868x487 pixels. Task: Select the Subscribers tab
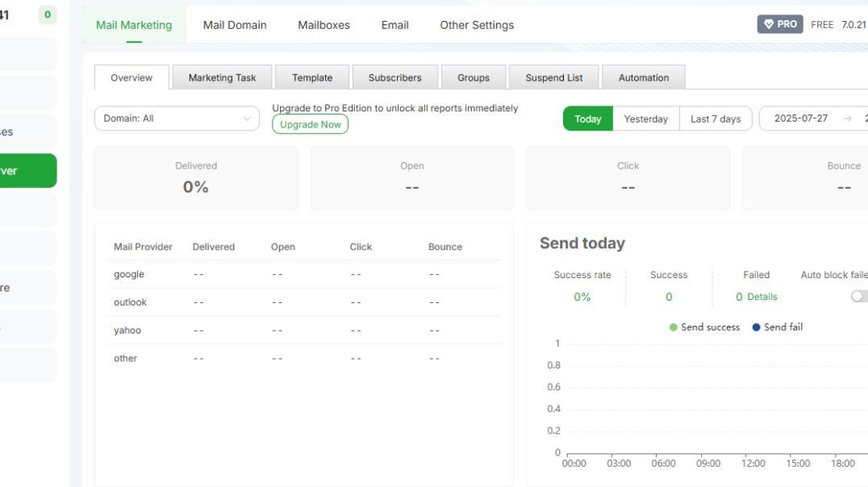point(394,77)
